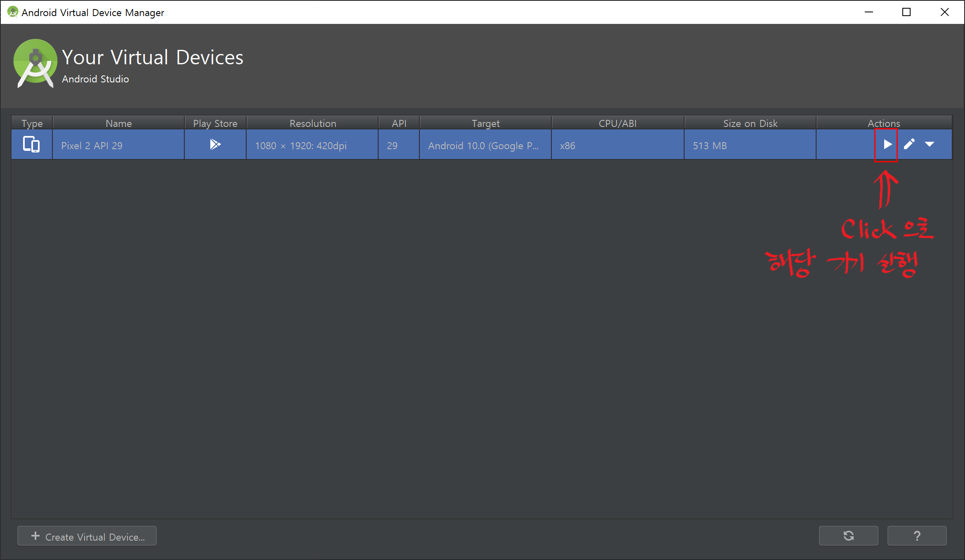Maximize the AVD Manager window
The image size is (965, 560).
906,12
